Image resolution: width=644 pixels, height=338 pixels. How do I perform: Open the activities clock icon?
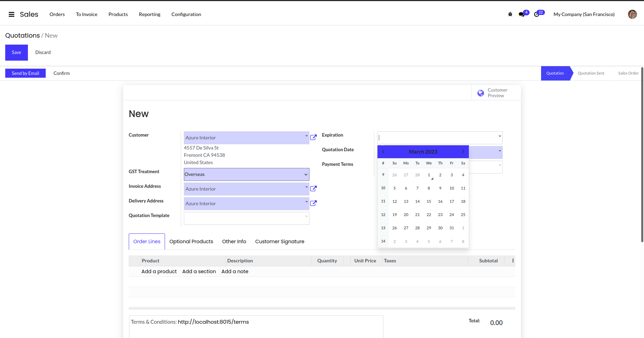pos(537,14)
